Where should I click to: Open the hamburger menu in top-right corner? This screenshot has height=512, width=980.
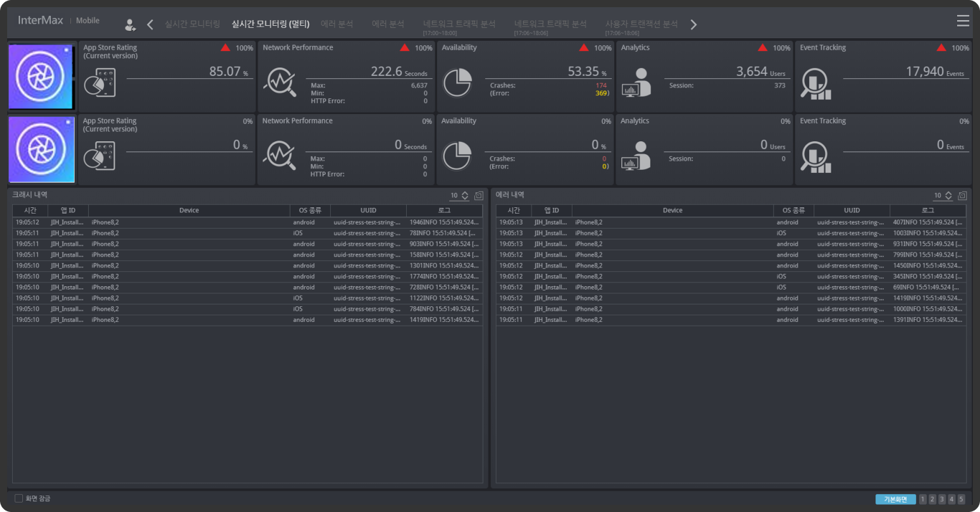pyautogui.click(x=963, y=22)
